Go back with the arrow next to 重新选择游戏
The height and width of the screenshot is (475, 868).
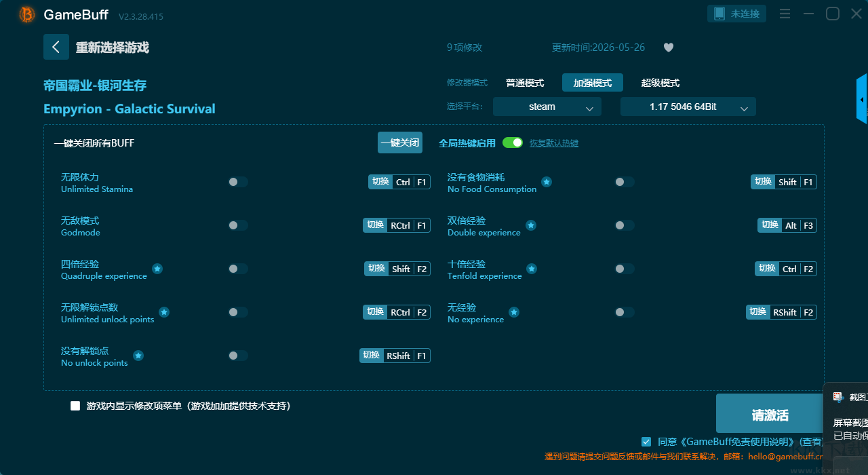click(x=56, y=47)
